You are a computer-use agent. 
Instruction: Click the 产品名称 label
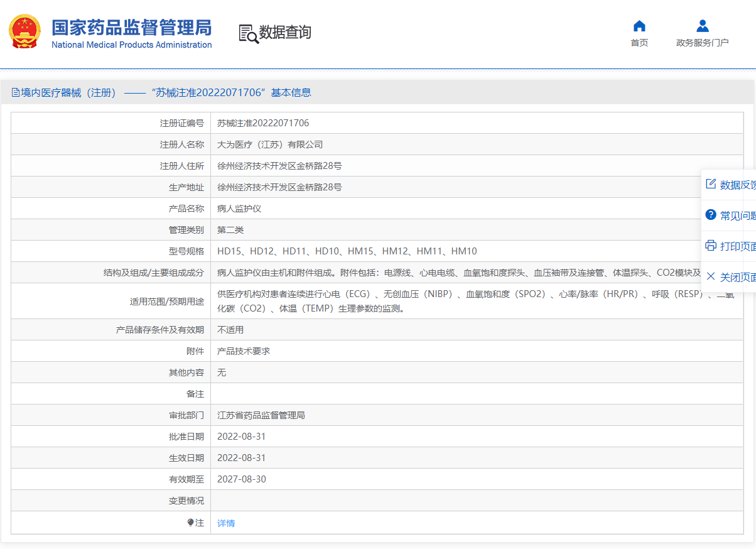(x=186, y=209)
